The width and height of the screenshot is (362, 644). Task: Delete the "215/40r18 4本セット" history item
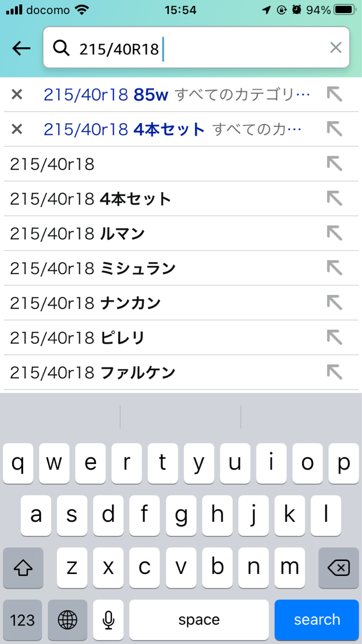(x=17, y=129)
